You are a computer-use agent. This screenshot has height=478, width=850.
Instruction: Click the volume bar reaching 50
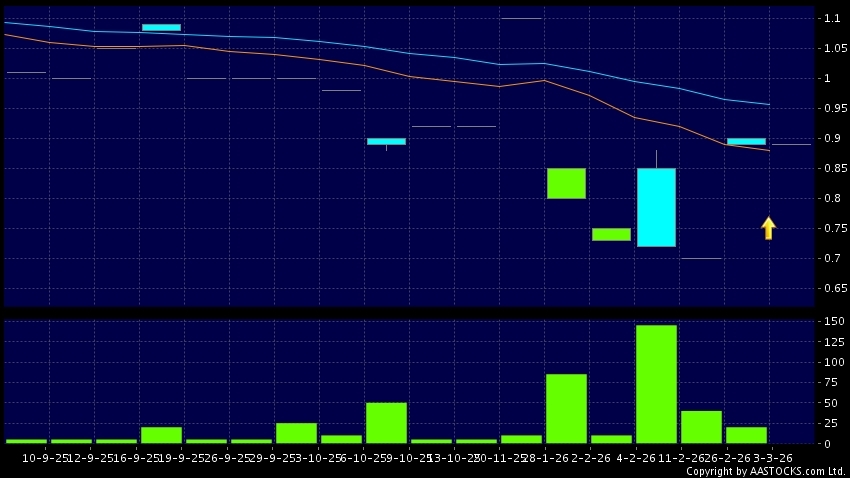(x=386, y=423)
